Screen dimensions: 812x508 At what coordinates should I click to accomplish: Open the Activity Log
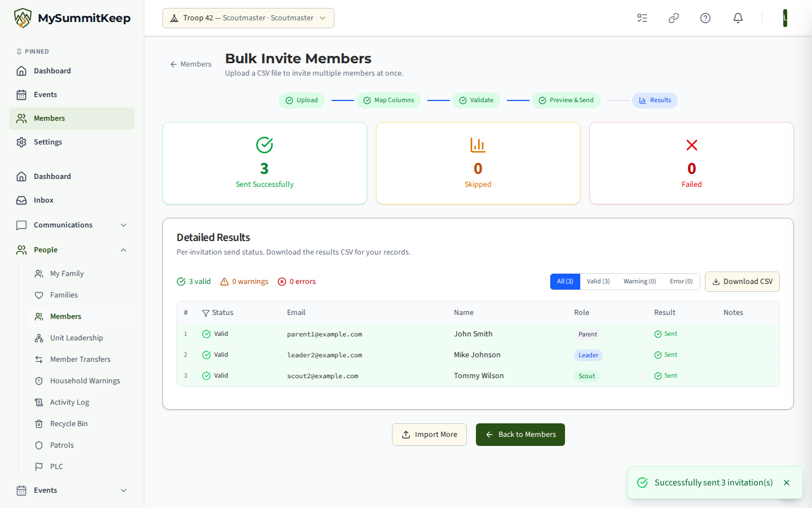point(81,402)
